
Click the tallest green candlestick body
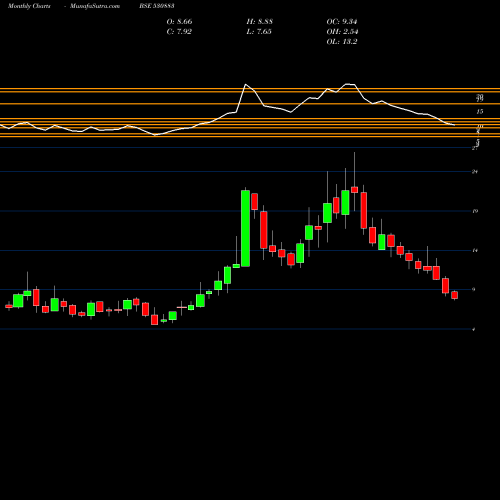(x=245, y=228)
